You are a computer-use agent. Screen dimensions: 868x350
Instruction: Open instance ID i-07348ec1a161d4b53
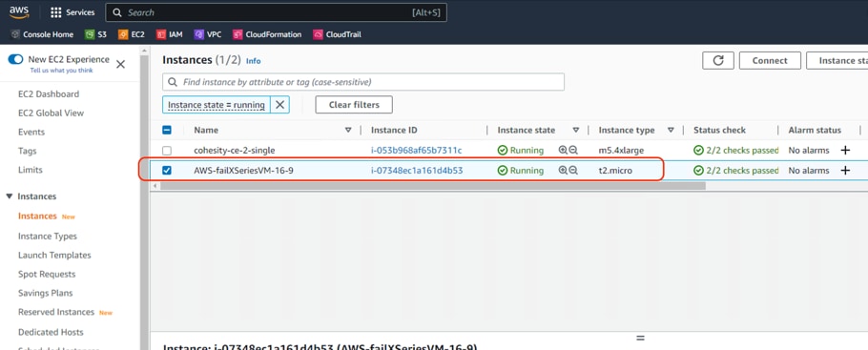click(x=417, y=171)
